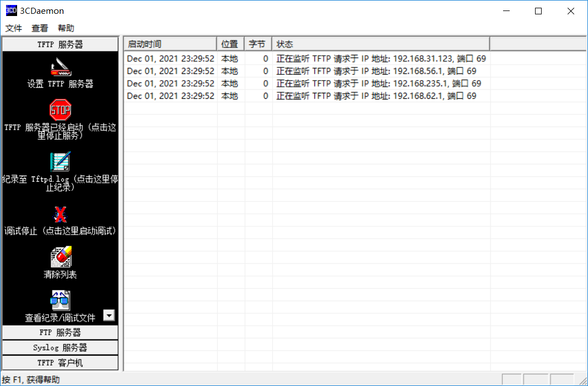The image size is (588, 386).
Task: Switch to the FTP 服务器 panel
Action: coord(60,332)
